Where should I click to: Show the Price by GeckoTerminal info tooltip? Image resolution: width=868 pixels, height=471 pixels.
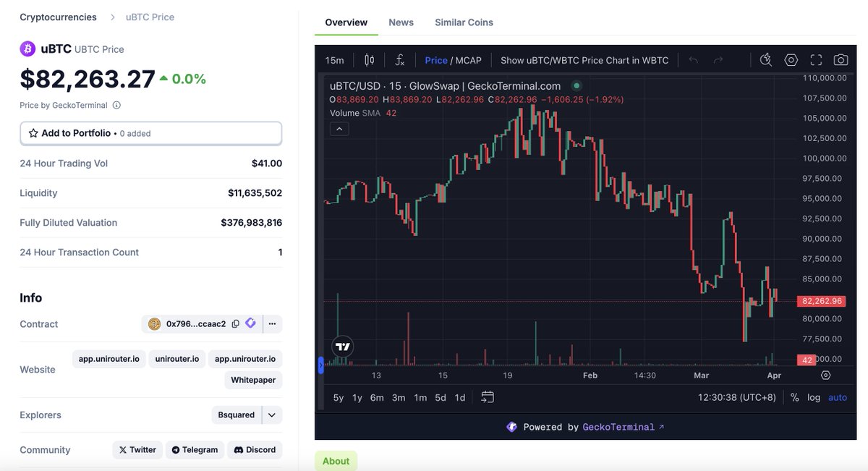pos(116,105)
